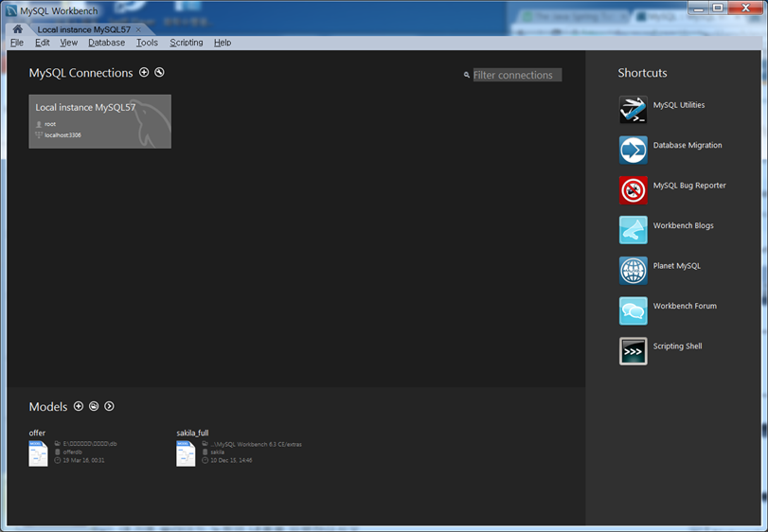Image resolution: width=768 pixels, height=532 pixels.
Task: Click the Planet MySQL label
Action: (x=676, y=266)
